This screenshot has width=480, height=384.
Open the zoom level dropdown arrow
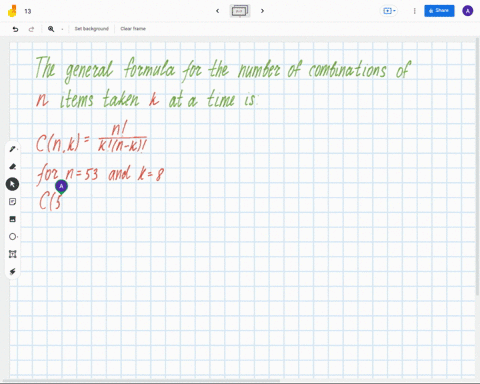tap(62, 29)
